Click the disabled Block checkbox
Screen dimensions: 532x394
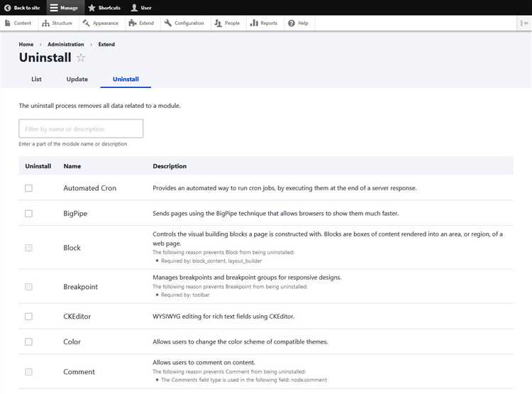[29, 248]
